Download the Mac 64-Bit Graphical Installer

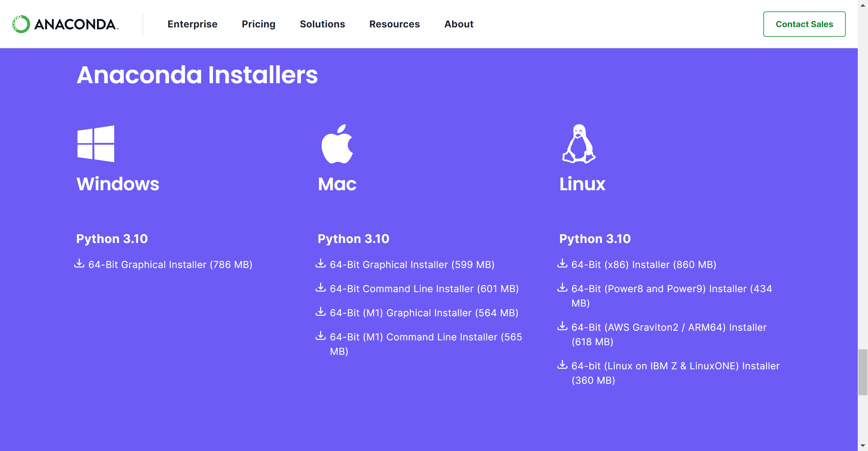412,265
